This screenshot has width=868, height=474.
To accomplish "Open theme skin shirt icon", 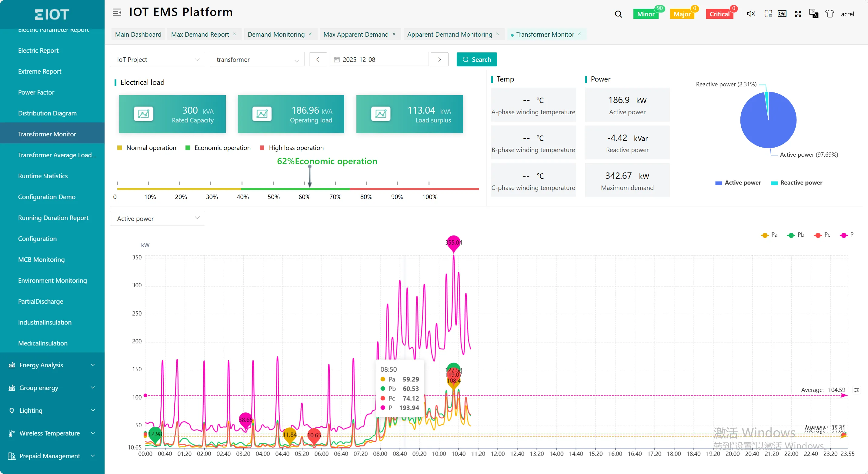I will 830,14.
